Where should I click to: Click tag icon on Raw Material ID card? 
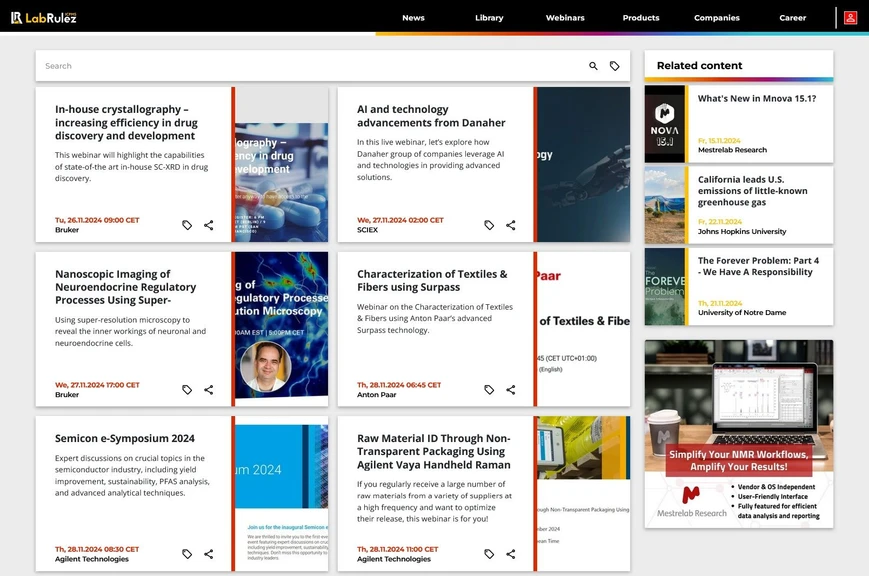pyautogui.click(x=489, y=554)
